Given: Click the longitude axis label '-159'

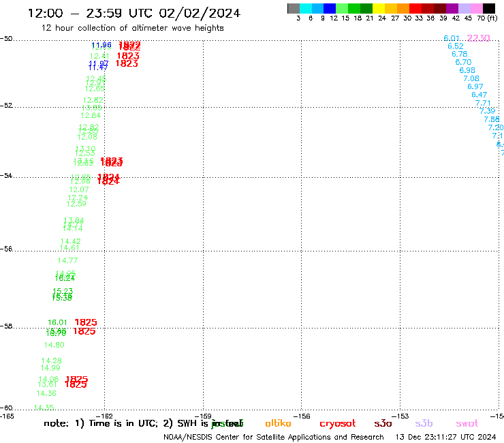Looking at the screenshot, I should [x=204, y=416].
